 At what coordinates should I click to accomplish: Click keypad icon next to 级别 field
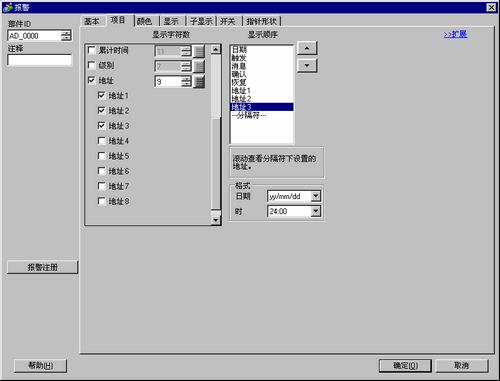tap(199, 66)
